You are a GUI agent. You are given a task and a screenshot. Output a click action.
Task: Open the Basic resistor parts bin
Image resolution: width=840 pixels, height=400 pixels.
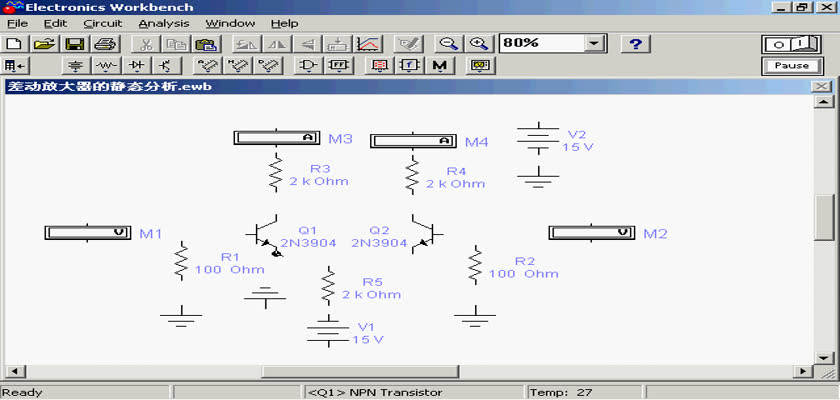107,66
